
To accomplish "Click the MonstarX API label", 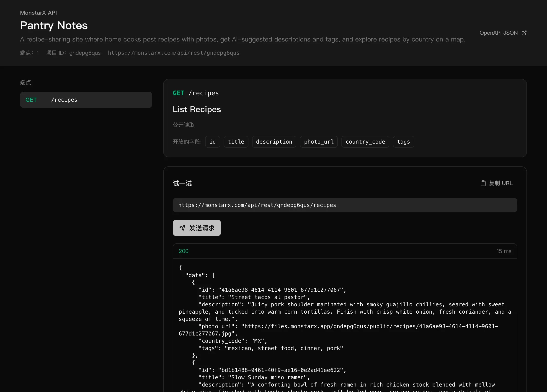I will point(38,13).
